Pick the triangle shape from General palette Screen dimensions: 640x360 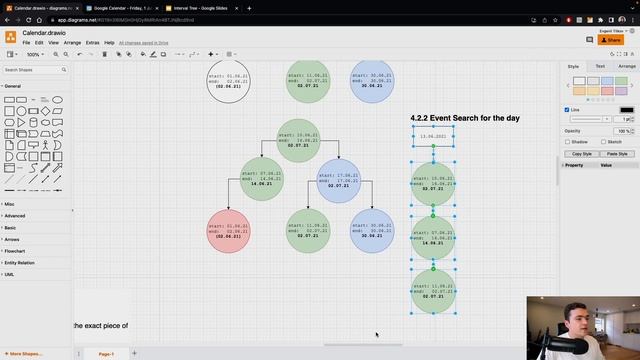[21, 122]
